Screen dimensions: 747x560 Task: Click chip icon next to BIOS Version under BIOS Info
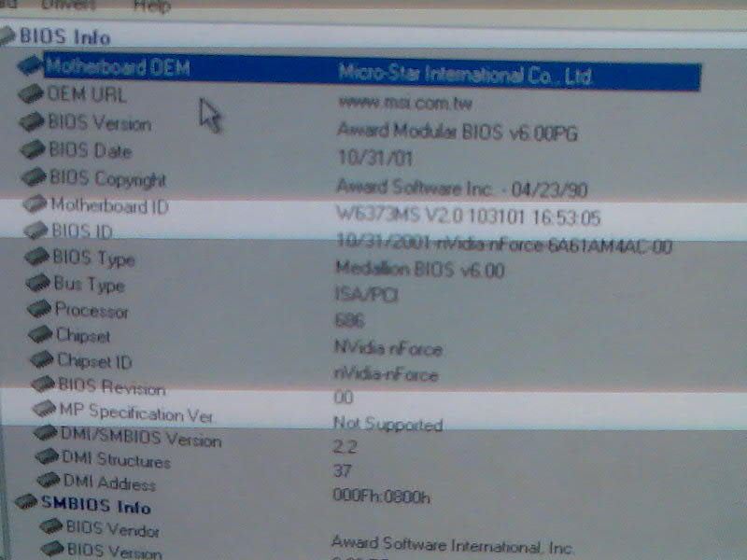click(x=32, y=121)
